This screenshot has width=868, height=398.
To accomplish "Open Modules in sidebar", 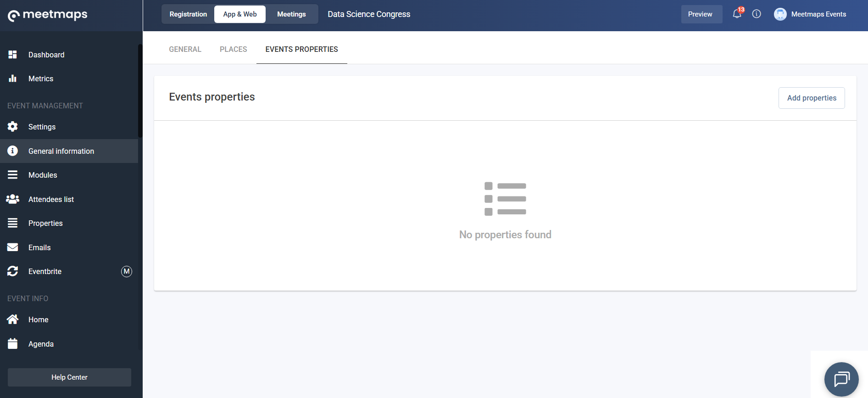I will 69,175.
